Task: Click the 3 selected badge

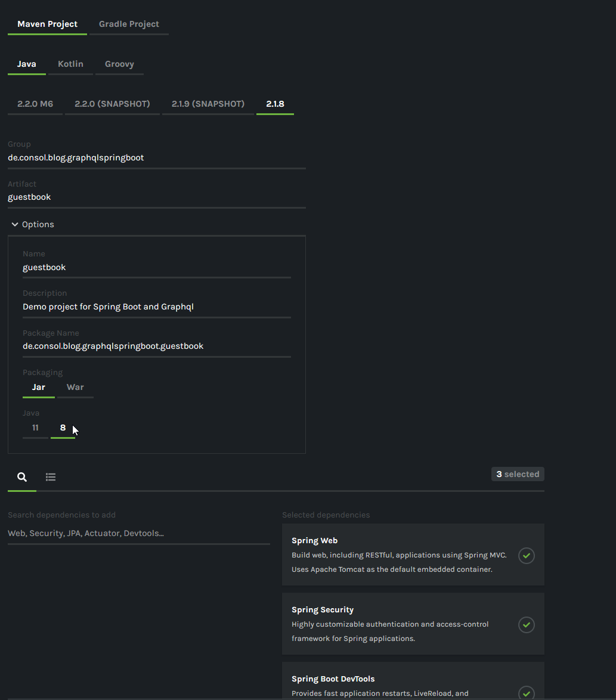Action: pyautogui.click(x=518, y=475)
